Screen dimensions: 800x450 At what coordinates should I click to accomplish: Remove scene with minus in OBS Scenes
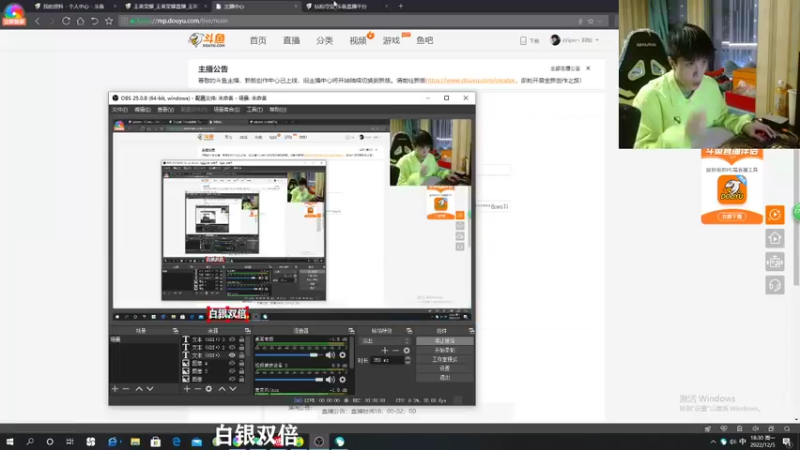126,389
